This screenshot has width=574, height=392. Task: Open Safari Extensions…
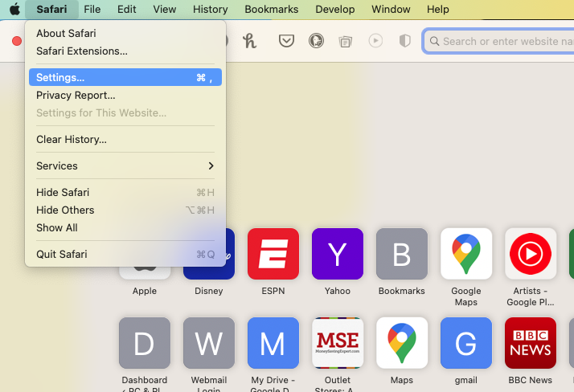coord(125,51)
